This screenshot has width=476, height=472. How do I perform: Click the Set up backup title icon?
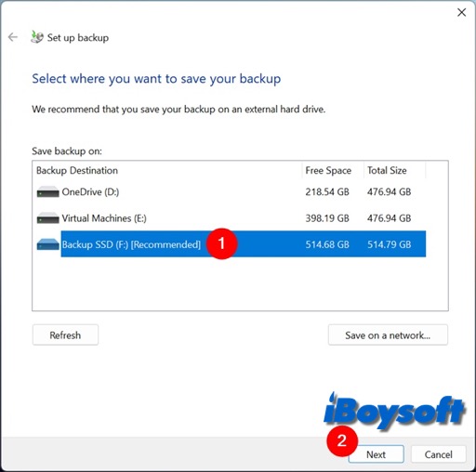(37, 37)
